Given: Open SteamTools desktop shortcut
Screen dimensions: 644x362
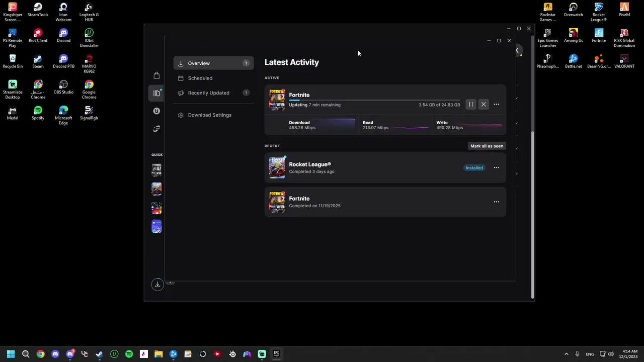Looking at the screenshot, I should [x=38, y=10].
